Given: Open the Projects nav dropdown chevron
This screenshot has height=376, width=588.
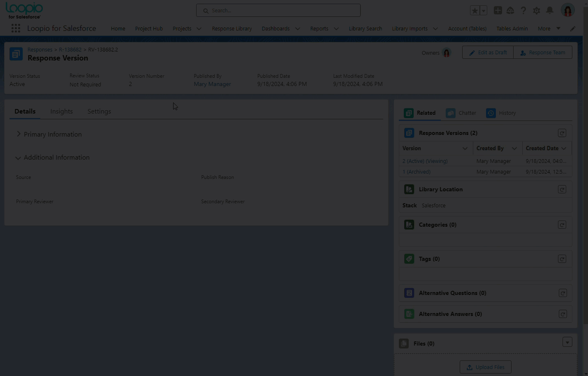Looking at the screenshot, I should (199, 29).
